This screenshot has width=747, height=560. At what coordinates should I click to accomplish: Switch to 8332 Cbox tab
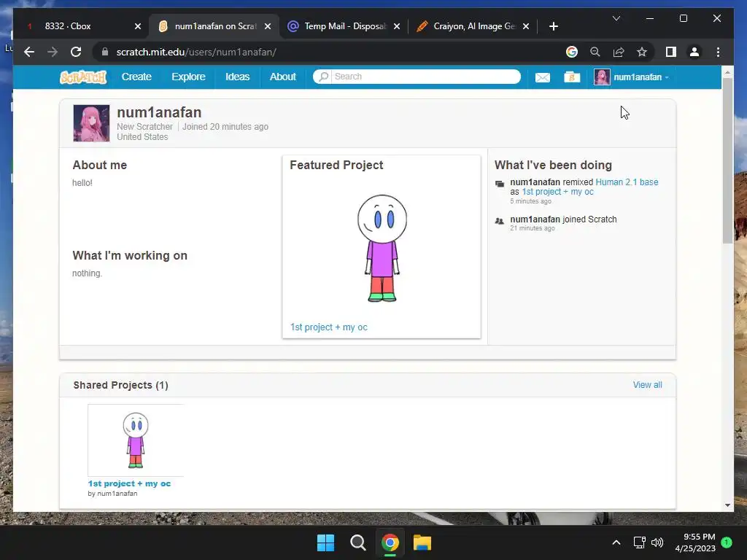tap(68, 26)
